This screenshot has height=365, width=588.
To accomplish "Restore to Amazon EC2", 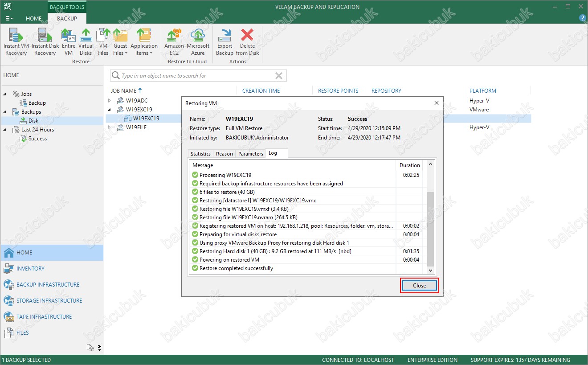I will pyautogui.click(x=174, y=42).
